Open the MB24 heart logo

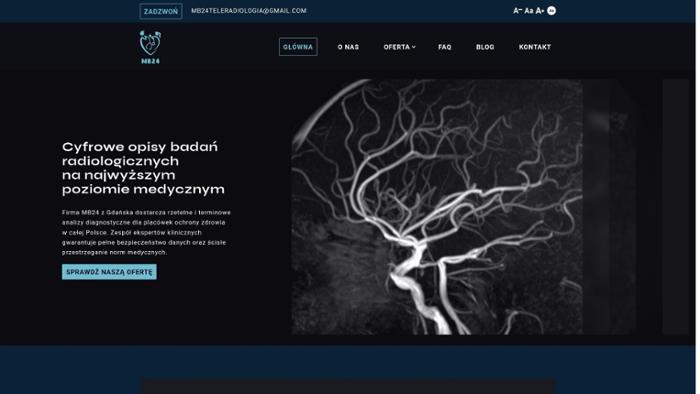[x=150, y=47]
